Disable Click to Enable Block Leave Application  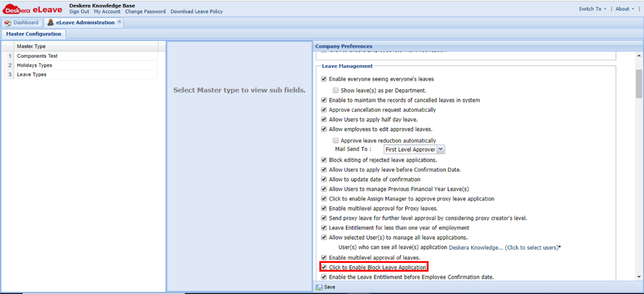pos(324,267)
